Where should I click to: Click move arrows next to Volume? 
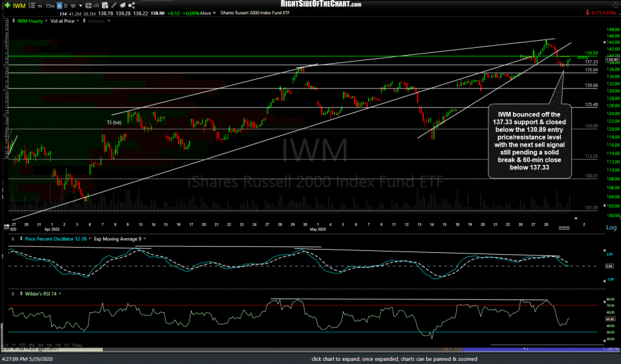[x=84, y=21]
